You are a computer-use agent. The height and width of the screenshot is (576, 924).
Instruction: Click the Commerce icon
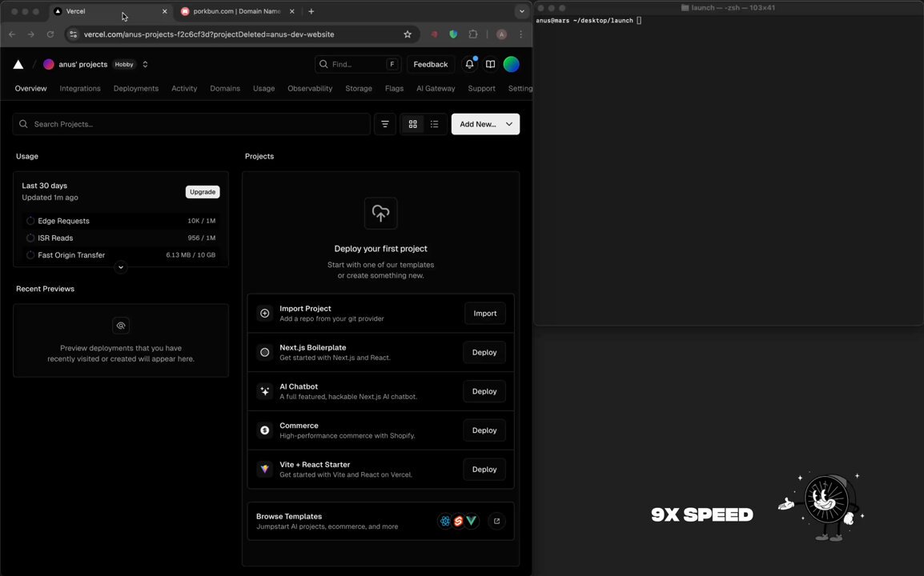tap(264, 430)
